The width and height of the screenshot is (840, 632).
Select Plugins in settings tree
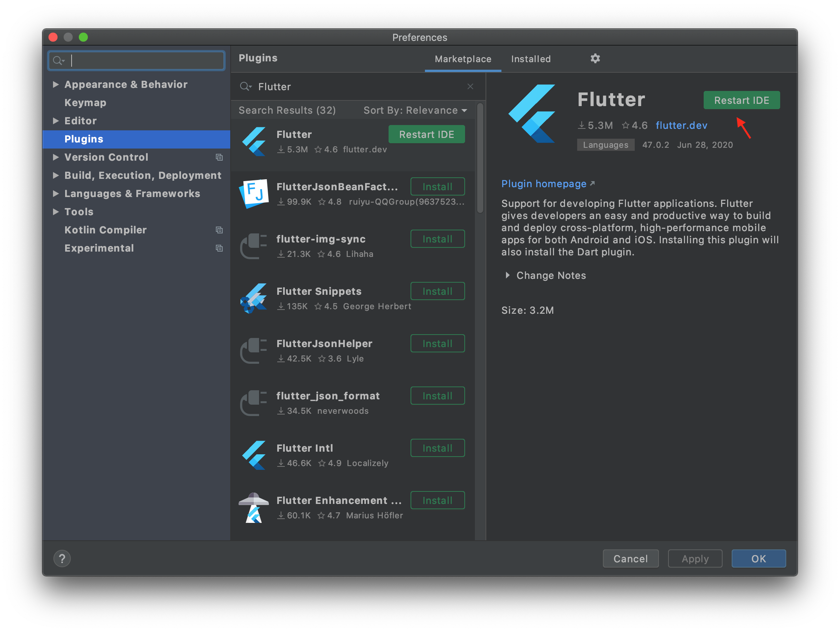pos(136,139)
